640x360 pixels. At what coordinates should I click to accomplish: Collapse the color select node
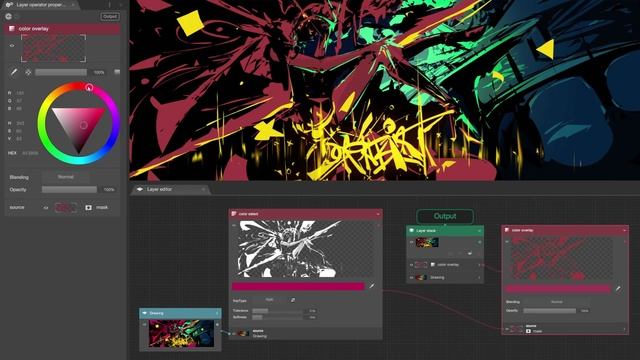coord(378,214)
